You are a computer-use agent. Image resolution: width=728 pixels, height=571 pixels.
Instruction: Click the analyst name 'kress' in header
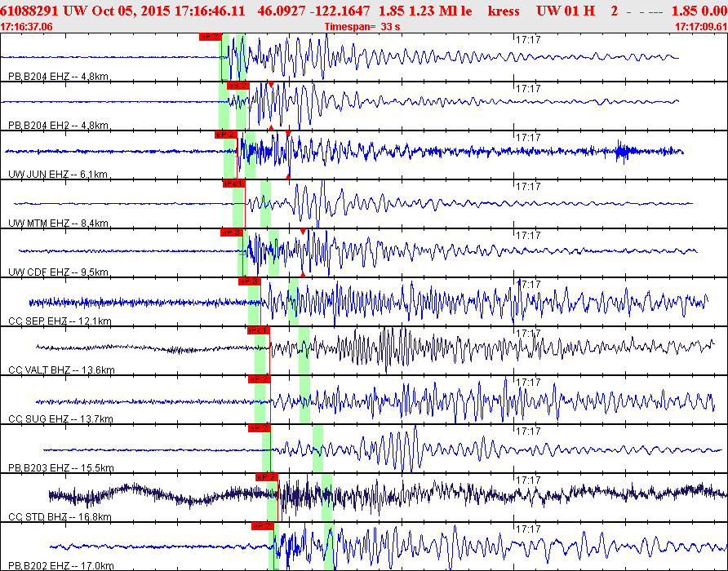(504, 11)
